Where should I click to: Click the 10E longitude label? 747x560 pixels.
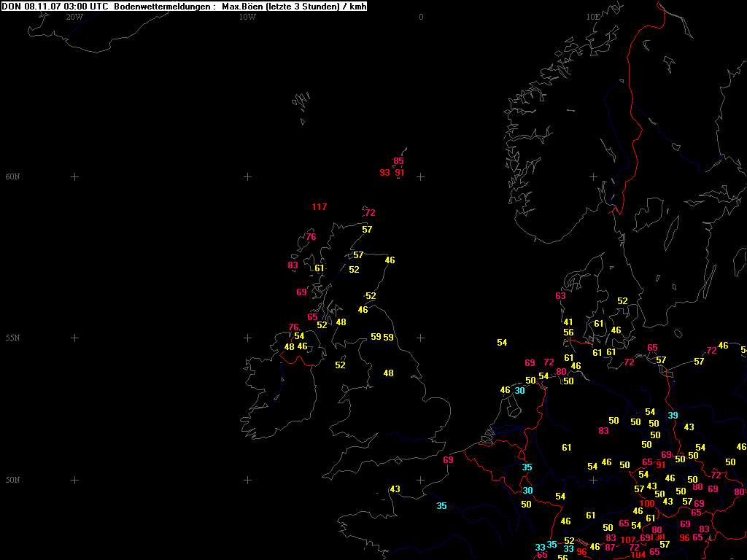pyautogui.click(x=593, y=17)
